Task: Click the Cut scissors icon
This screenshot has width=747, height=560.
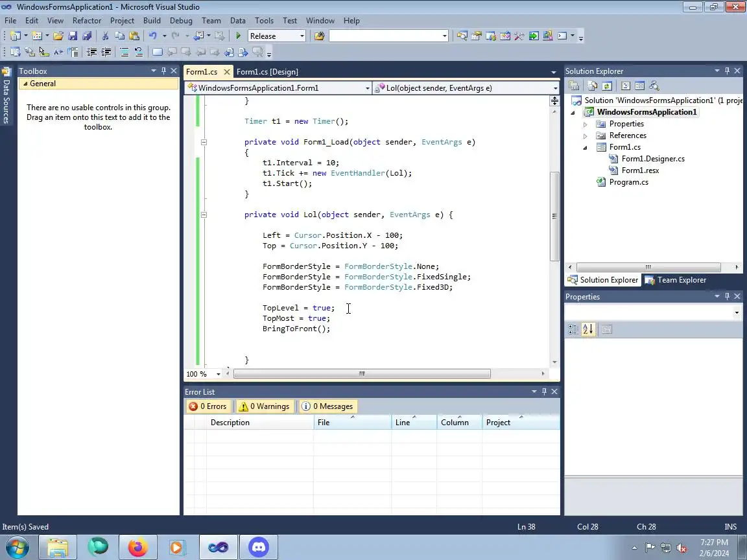Action: tap(105, 36)
